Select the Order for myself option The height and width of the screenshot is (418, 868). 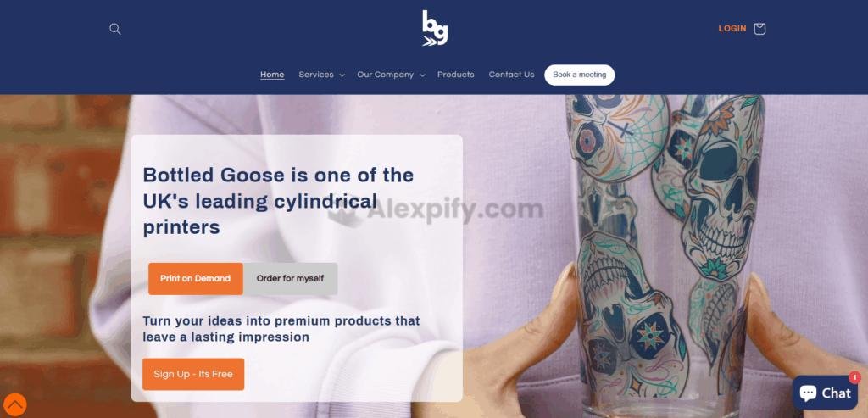point(290,278)
